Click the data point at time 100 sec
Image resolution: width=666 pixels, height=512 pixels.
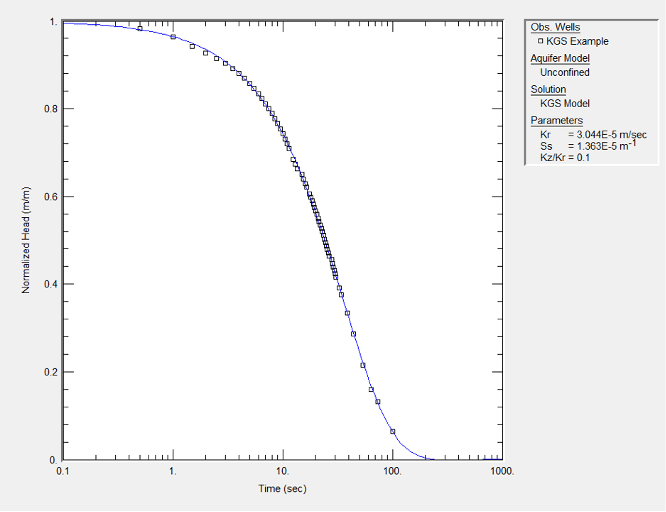[392, 431]
